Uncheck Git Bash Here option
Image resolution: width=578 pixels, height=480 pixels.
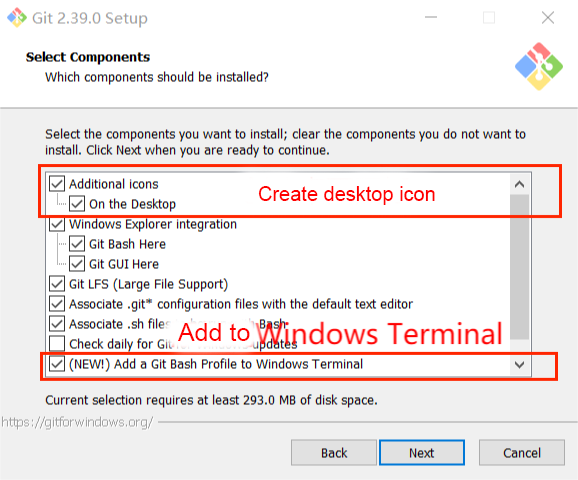pyautogui.click(x=77, y=244)
